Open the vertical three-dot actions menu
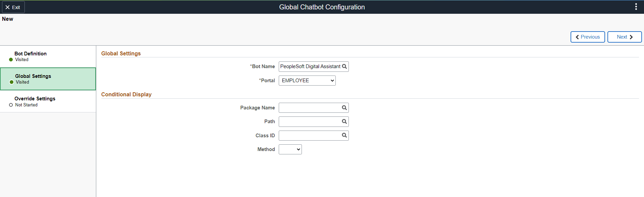 tap(636, 7)
